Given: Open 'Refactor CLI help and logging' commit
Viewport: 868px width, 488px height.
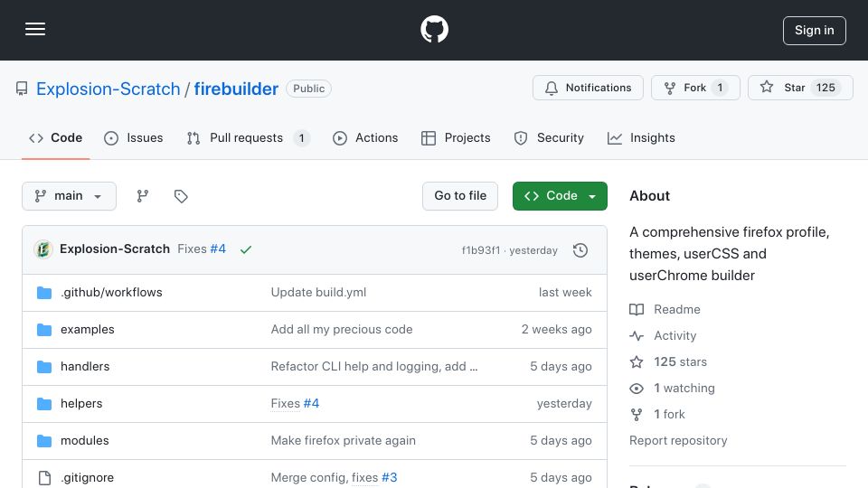Looking at the screenshot, I should [x=374, y=366].
